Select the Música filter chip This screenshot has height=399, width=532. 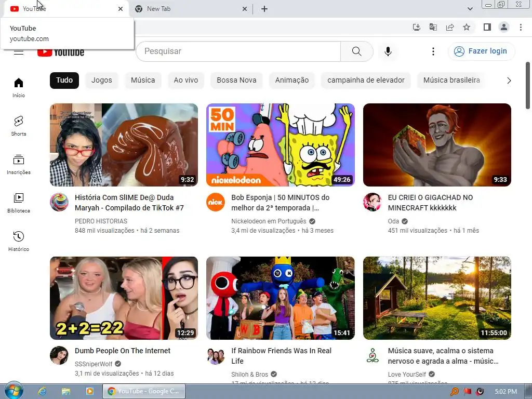(143, 81)
